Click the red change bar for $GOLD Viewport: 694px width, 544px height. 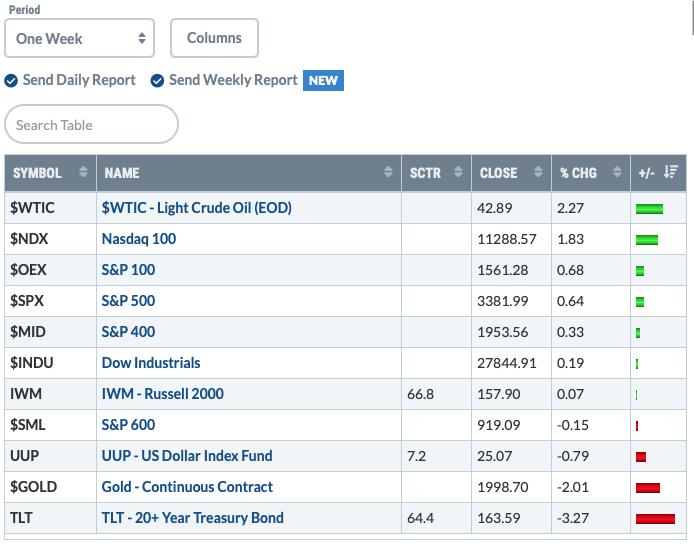[x=648, y=488]
